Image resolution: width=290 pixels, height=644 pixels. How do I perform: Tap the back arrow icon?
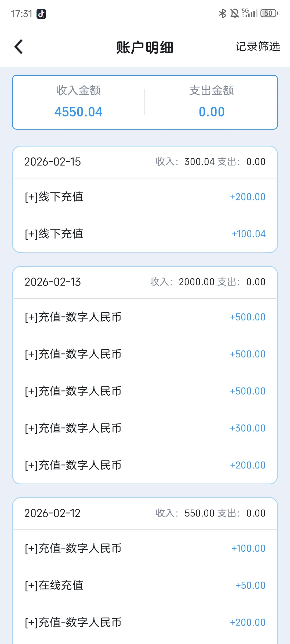click(x=19, y=47)
